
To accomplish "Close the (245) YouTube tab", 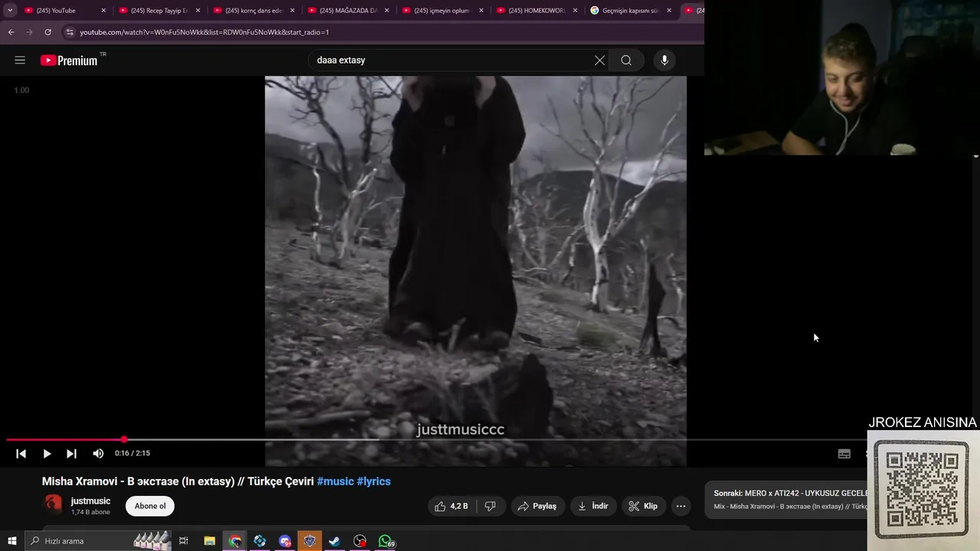I will coord(103,11).
